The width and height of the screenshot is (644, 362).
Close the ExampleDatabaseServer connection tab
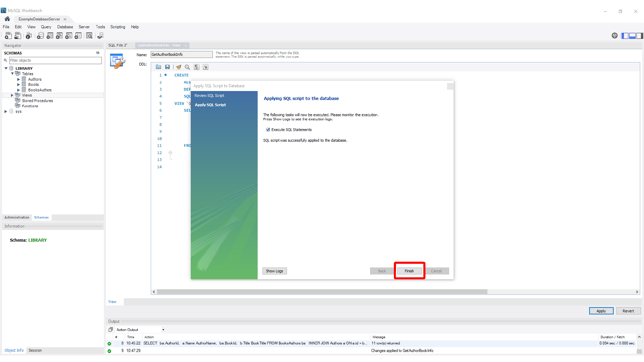pyautogui.click(x=65, y=19)
